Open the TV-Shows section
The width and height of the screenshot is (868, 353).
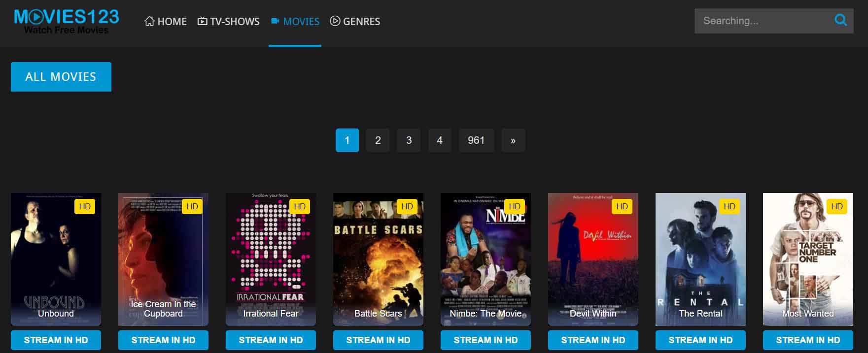point(228,21)
